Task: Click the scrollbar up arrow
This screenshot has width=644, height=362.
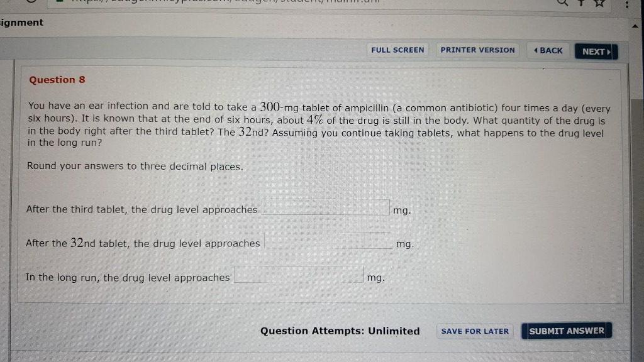Action: [x=635, y=26]
